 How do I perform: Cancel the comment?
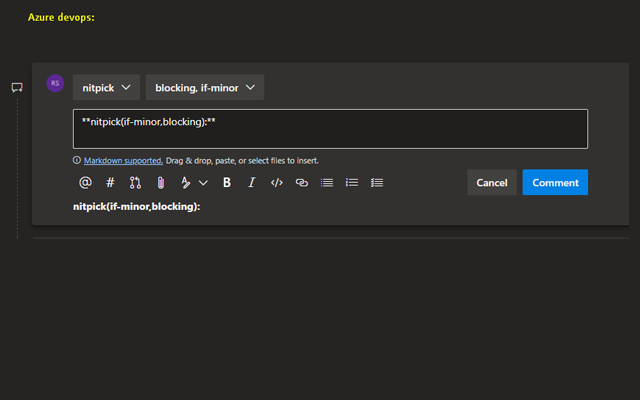click(492, 182)
